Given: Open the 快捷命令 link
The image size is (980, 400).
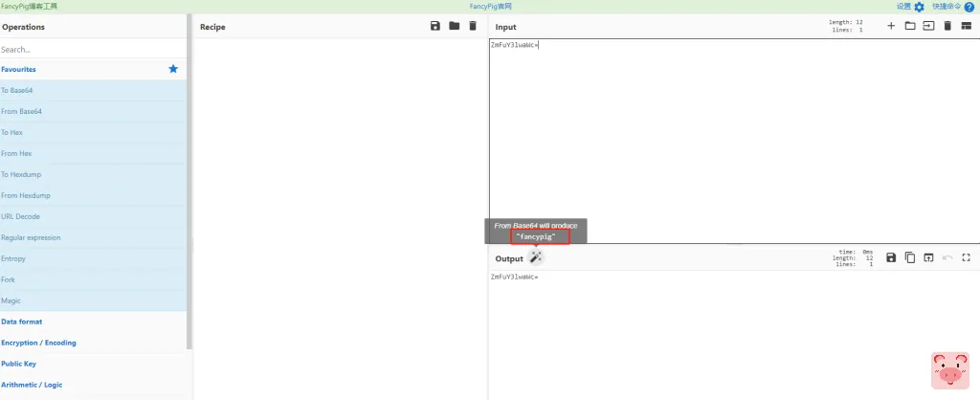Looking at the screenshot, I should click(947, 7).
